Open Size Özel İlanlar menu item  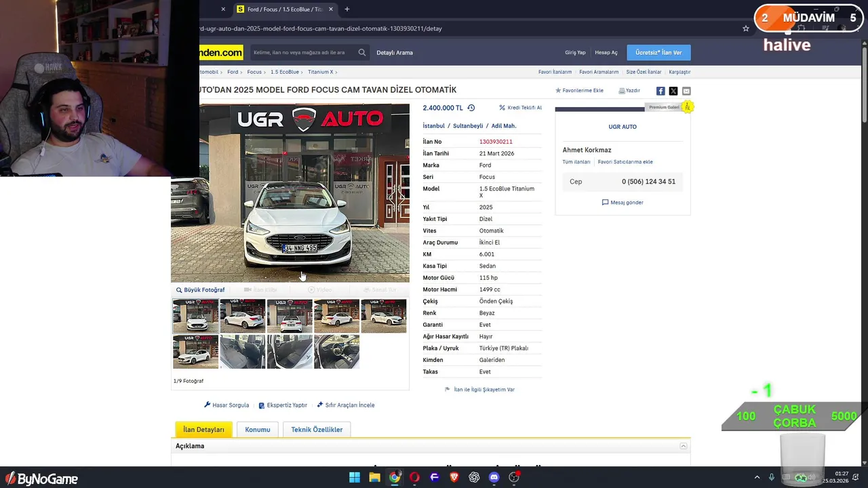[x=644, y=72]
